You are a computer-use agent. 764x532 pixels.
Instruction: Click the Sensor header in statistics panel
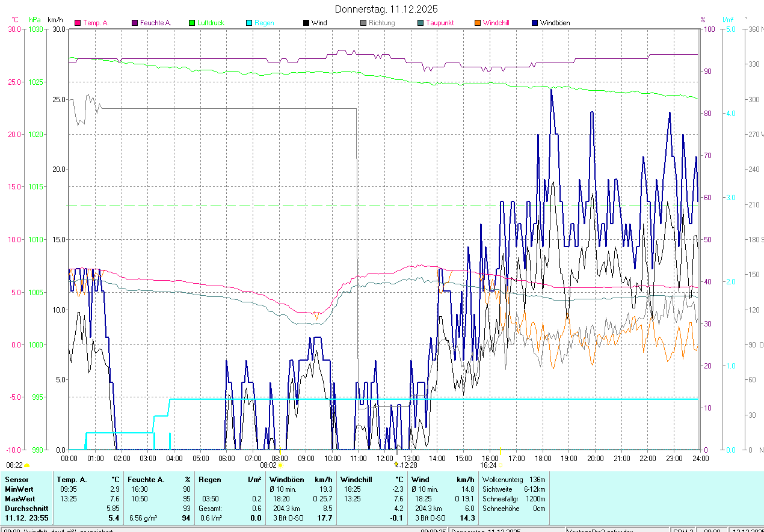click(16, 480)
